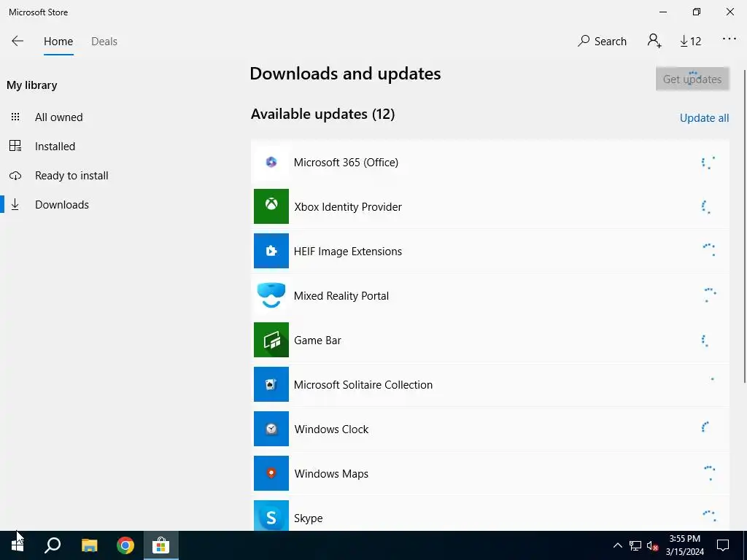Open File Explorer from the taskbar
747x560 pixels.
click(x=89, y=545)
